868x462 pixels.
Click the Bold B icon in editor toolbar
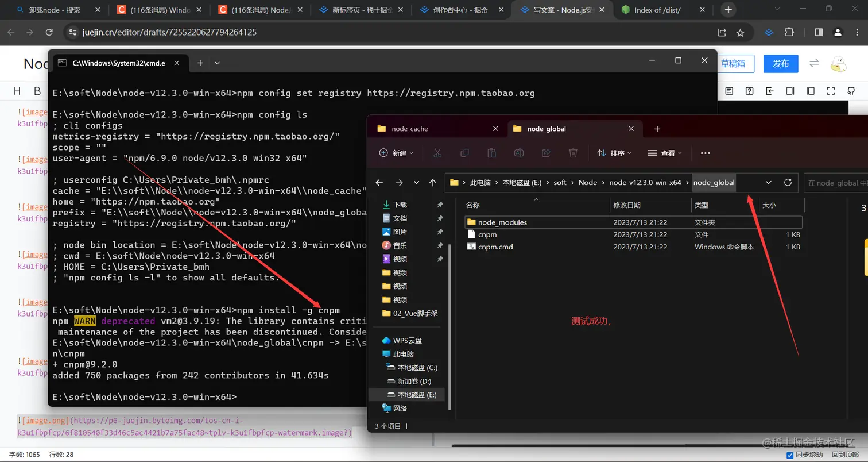click(37, 91)
